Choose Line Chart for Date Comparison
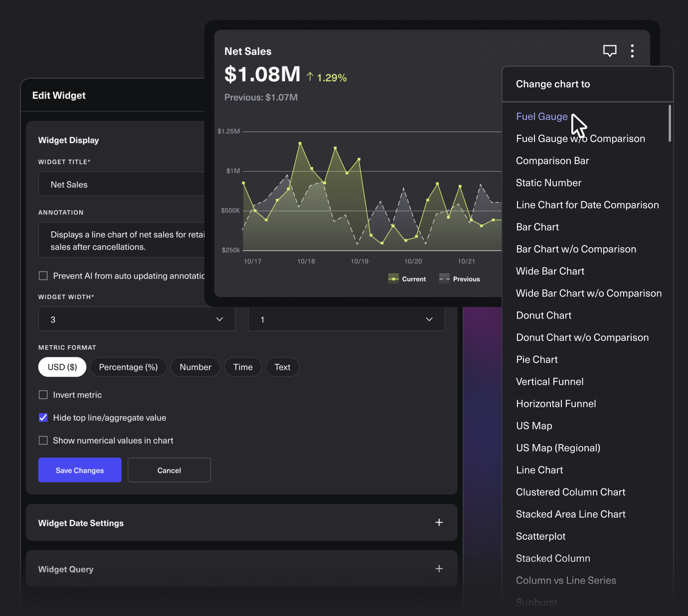The height and width of the screenshot is (616, 688). click(587, 205)
